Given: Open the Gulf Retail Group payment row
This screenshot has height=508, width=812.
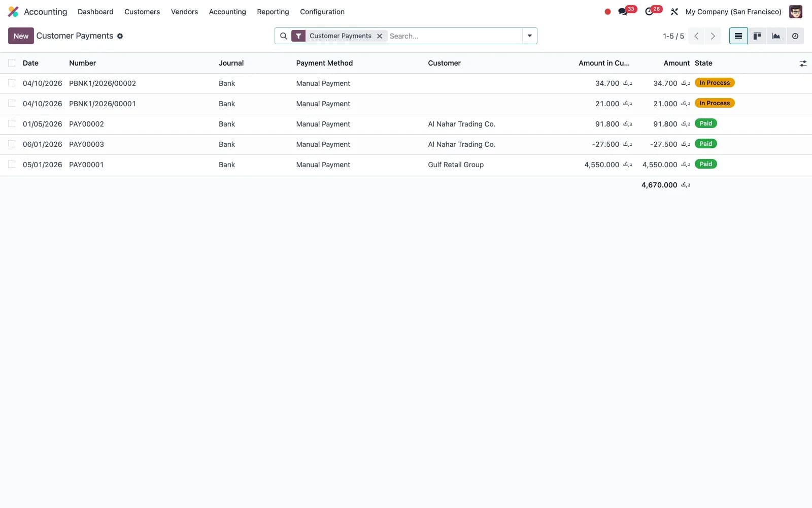Looking at the screenshot, I should [x=406, y=165].
